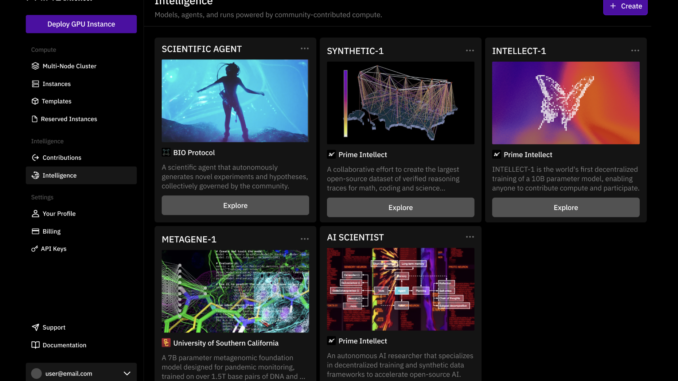Click the SCIENTIFIC AGENT card title
This screenshot has width=678, height=381.
pyautogui.click(x=201, y=49)
